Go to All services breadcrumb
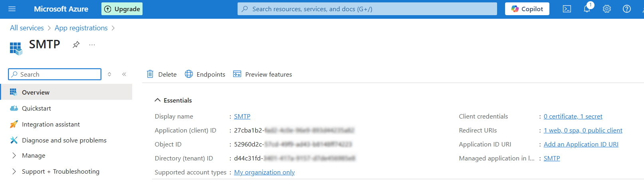The height and width of the screenshot is (182, 644). pos(27,28)
